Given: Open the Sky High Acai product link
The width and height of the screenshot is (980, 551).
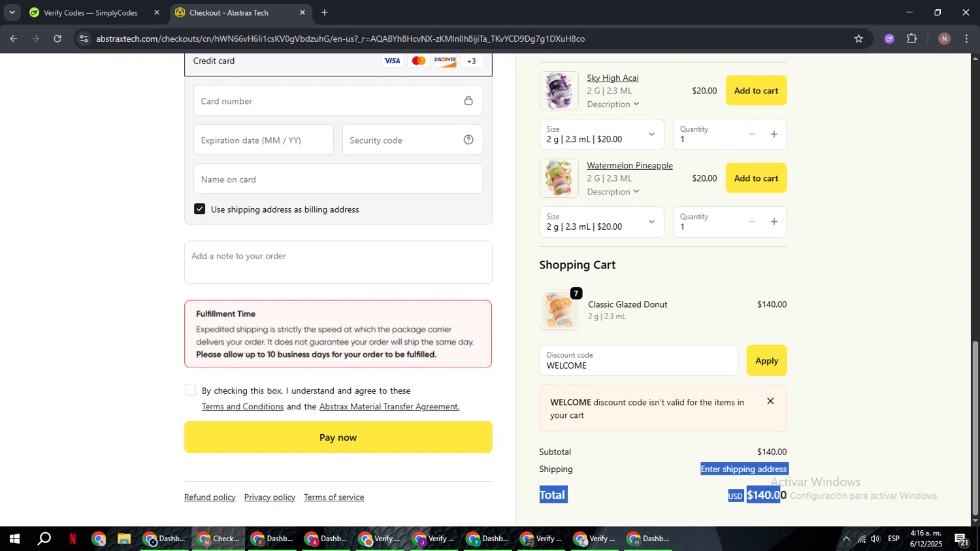Looking at the screenshot, I should pyautogui.click(x=613, y=78).
